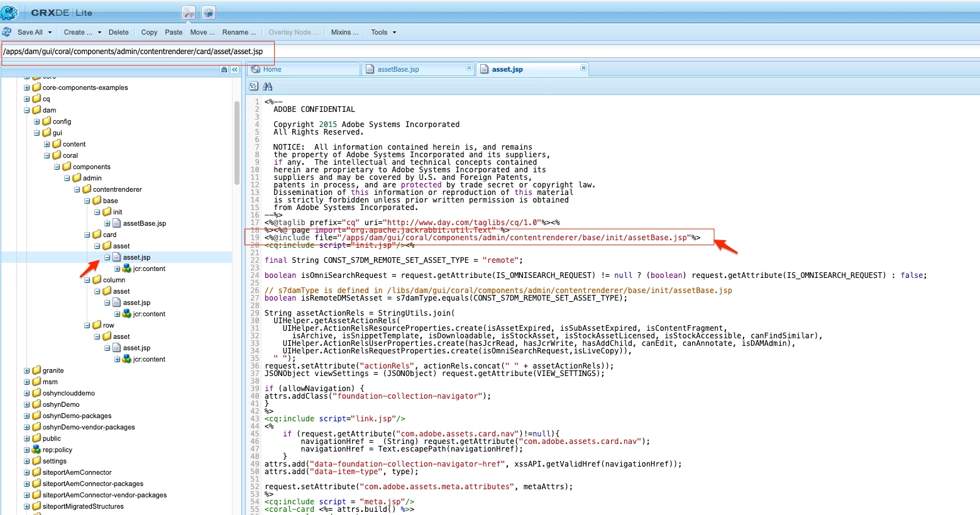Select the components folder in tree
Screen dimensions: 980x515
(91, 167)
